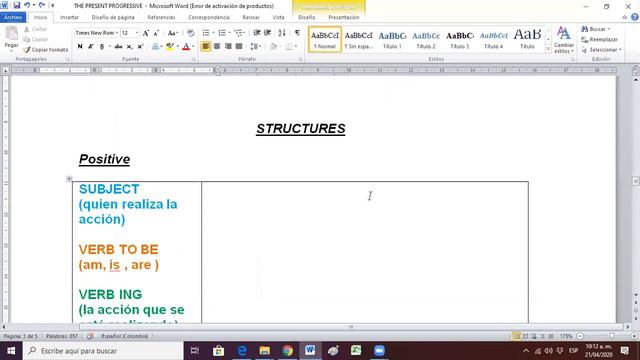Image resolution: width=640 pixels, height=360 pixels.
Task: Toggle justify alignment
Action: (x=239, y=47)
